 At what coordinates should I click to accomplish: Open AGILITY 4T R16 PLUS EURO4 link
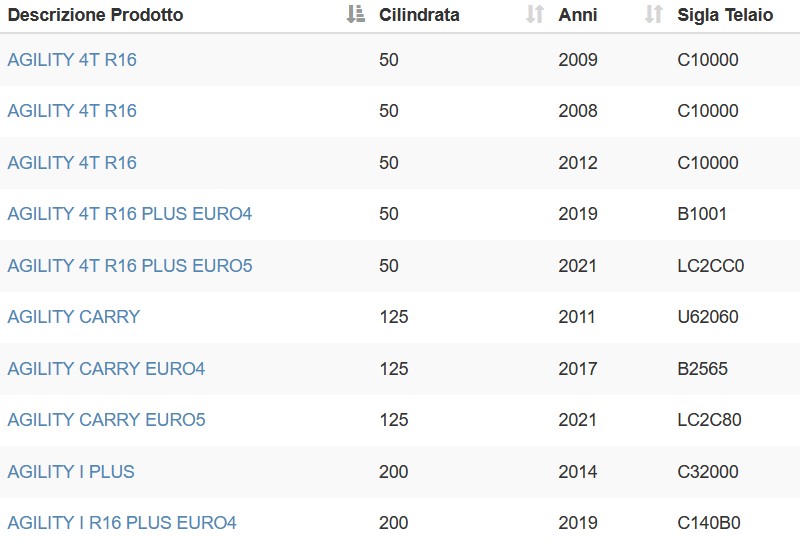click(130, 214)
